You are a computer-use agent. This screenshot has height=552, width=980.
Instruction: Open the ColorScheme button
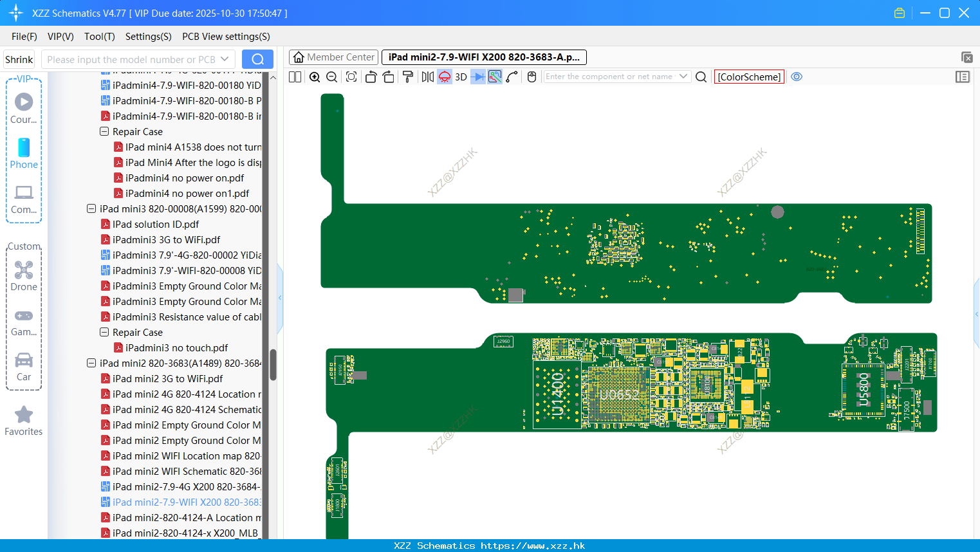coord(749,77)
